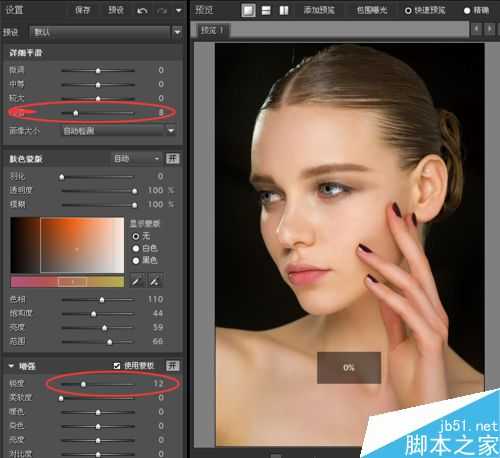500x458 pixels.
Task: Pick skin color with first eyedropper
Action: click(x=137, y=281)
